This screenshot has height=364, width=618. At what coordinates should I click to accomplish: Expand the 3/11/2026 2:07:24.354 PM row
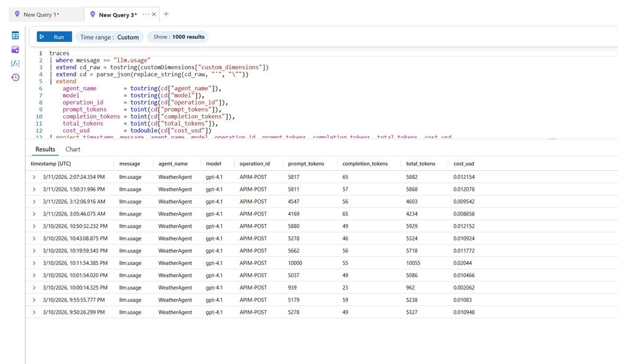coord(34,177)
